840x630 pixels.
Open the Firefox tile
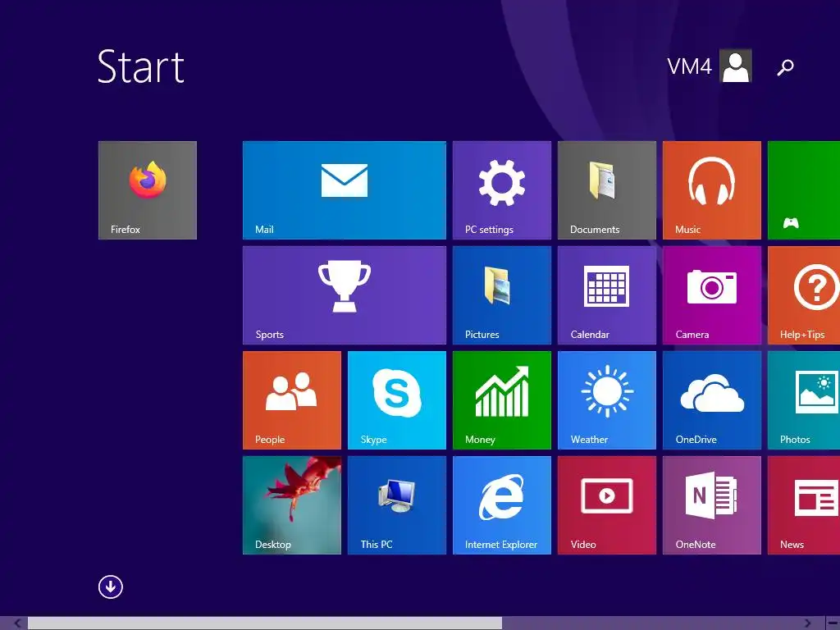pos(148,190)
